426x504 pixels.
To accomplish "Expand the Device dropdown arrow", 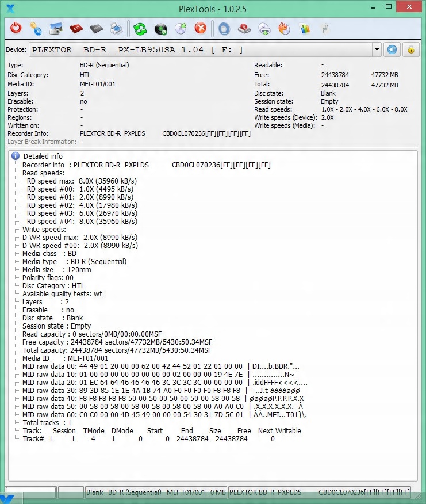I will [x=377, y=50].
